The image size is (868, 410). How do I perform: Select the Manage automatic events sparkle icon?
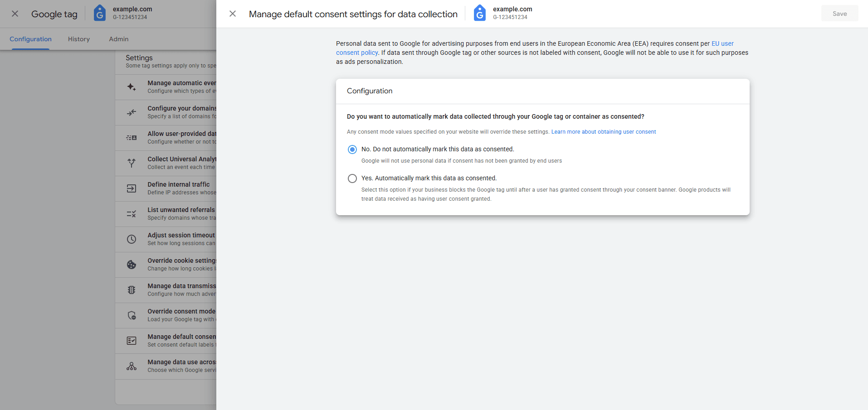click(132, 87)
